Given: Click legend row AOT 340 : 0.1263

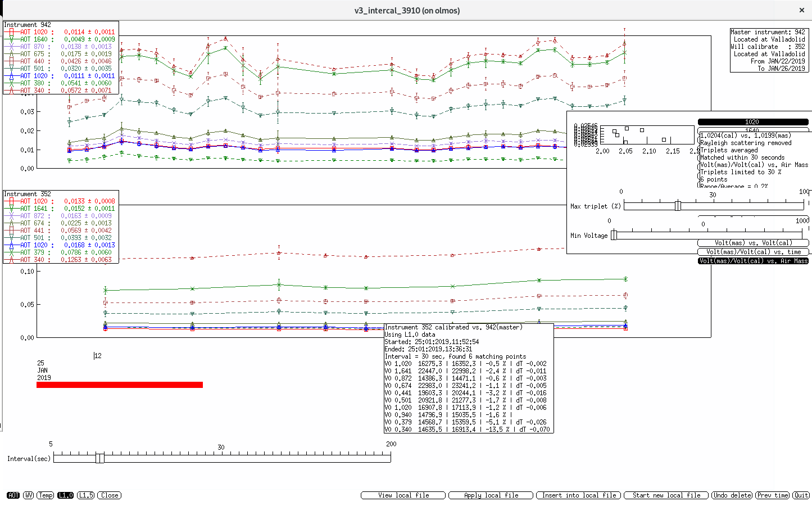Looking at the screenshot, I should tap(60, 260).
